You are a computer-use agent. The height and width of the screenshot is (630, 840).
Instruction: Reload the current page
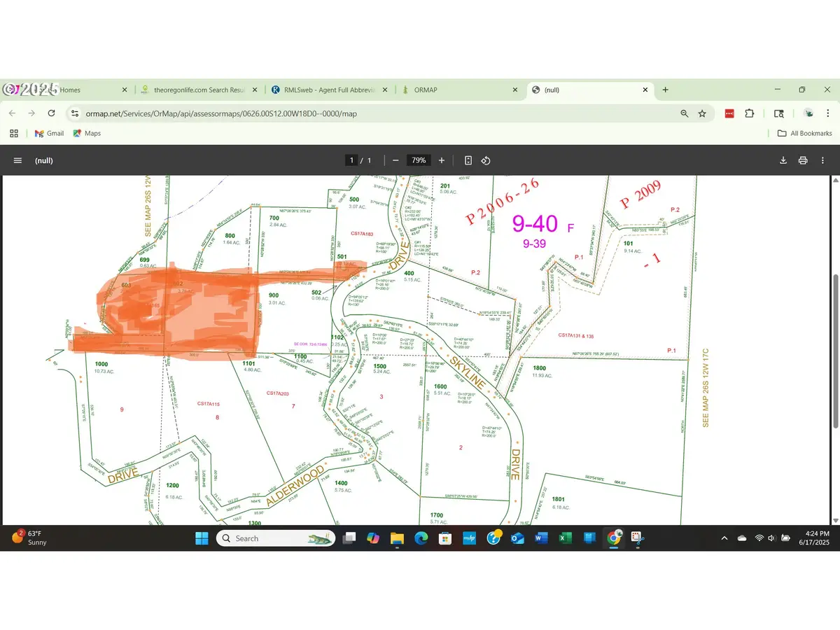point(51,113)
